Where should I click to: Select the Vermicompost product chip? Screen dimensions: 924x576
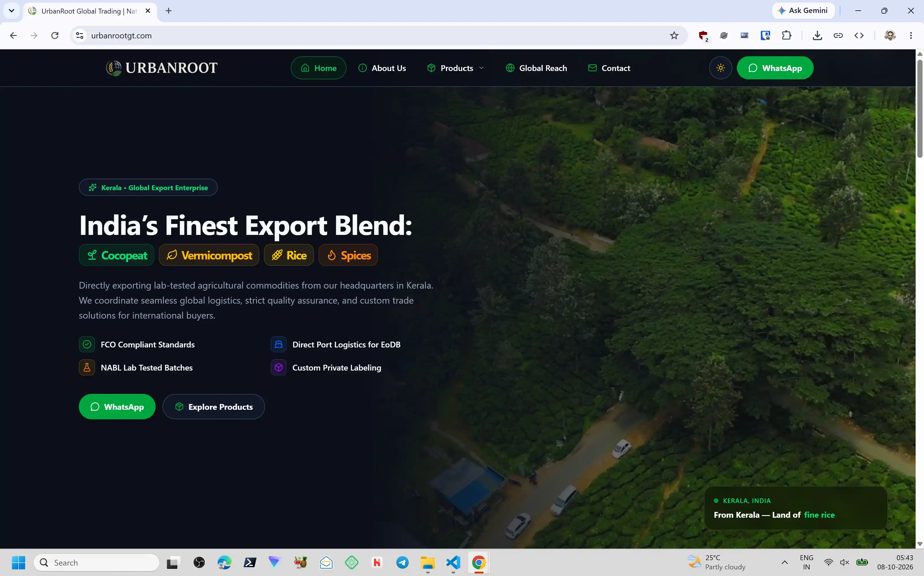tap(209, 255)
